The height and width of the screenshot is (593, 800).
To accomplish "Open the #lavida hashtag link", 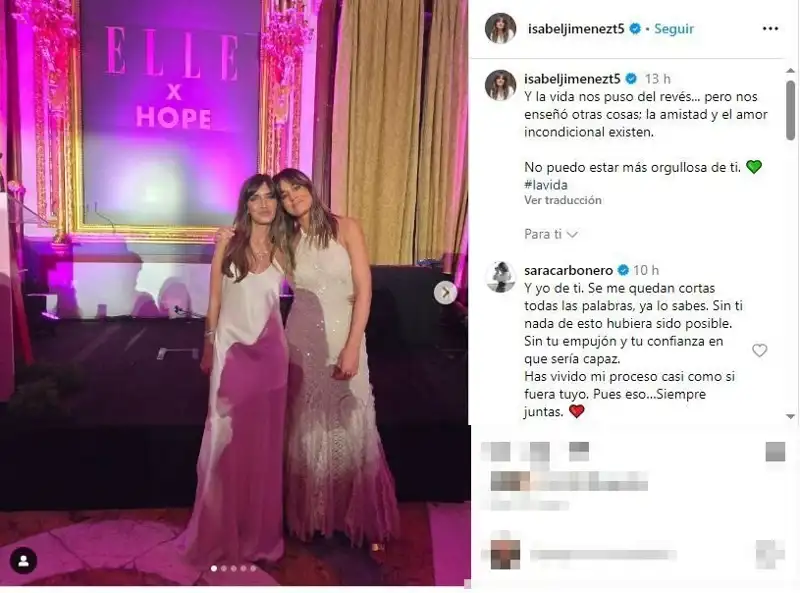I will (x=546, y=185).
